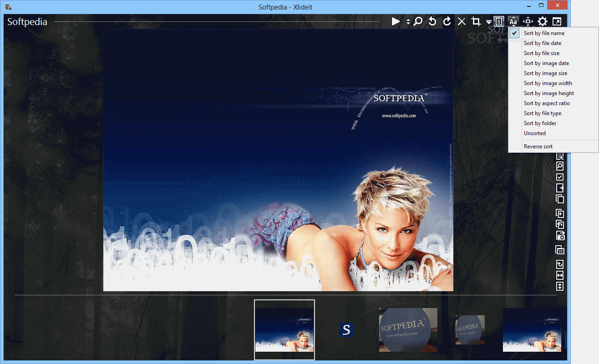Image resolution: width=599 pixels, height=364 pixels.
Task: Choose 'Sort by image size'
Action: point(553,73)
